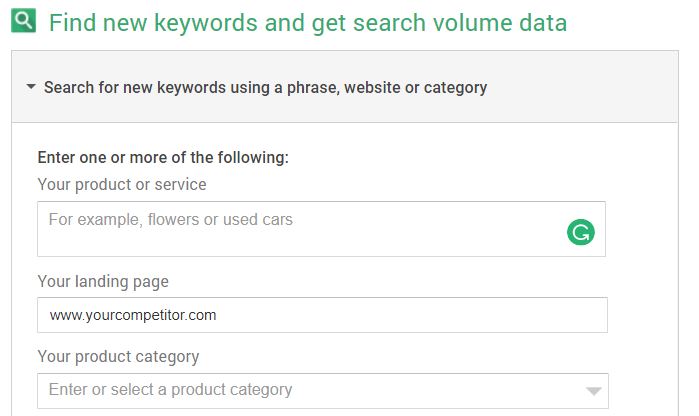
Task: Click on the www.yourcompetitor.com text
Action: pos(132,315)
